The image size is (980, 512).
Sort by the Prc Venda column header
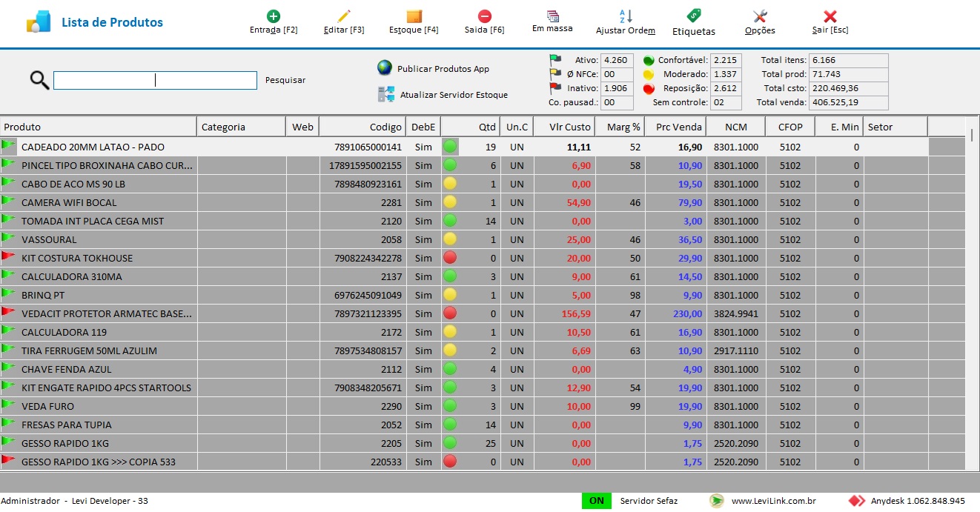[675, 127]
